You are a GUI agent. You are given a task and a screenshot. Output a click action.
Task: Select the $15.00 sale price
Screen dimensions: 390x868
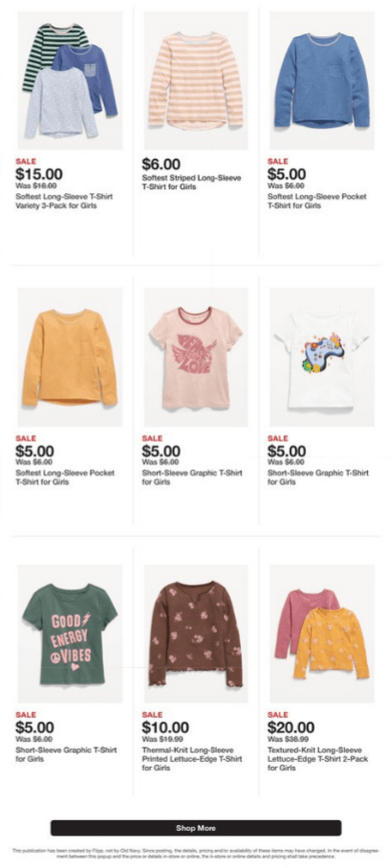click(x=39, y=174)
